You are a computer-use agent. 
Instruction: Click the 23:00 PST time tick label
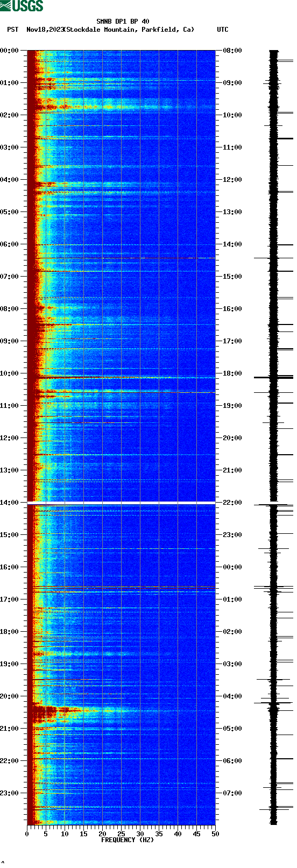click(10, 793)
